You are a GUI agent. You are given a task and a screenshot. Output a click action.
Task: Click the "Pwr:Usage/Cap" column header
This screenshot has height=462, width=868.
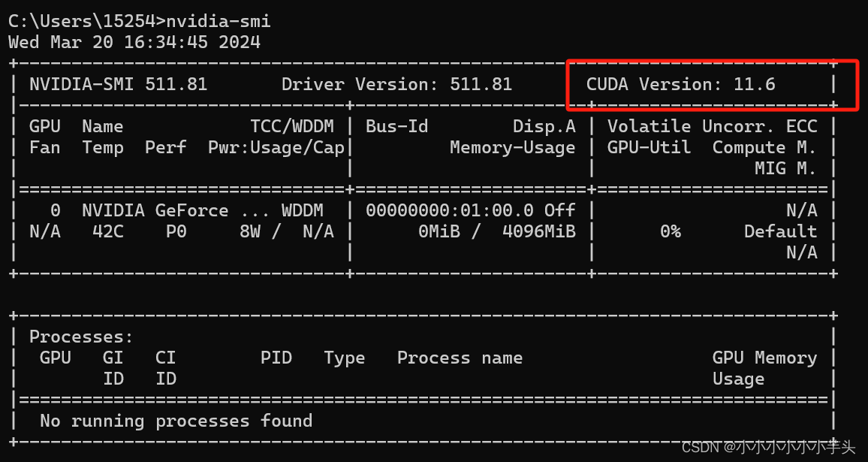tap(276, 147)
